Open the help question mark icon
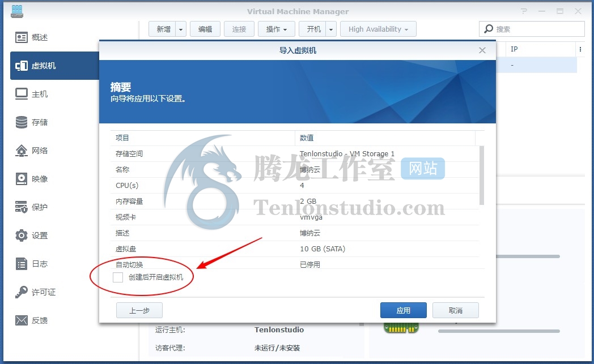The height and width of the screenshot is (364, 594). 524,11
